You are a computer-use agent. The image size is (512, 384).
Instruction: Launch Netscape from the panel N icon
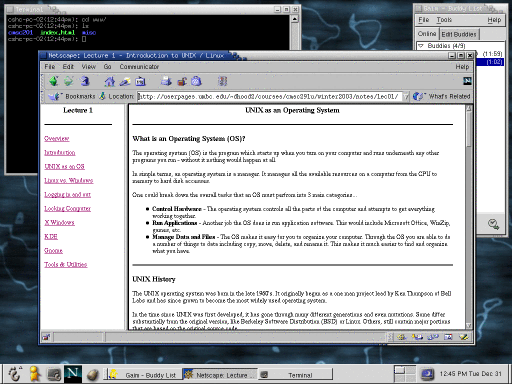[x=73, y=374]
